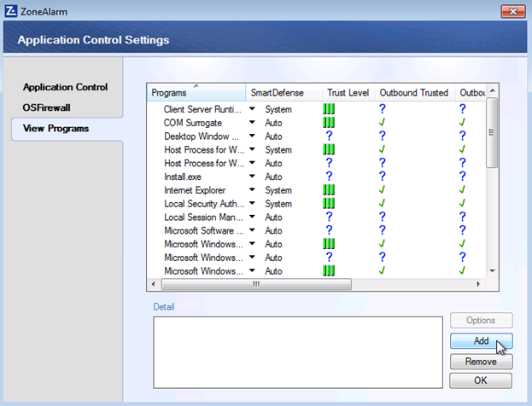This screenshot has height=406, width=532.
Task: Click inside the Detail text box
Action: (x=298, y=352)
